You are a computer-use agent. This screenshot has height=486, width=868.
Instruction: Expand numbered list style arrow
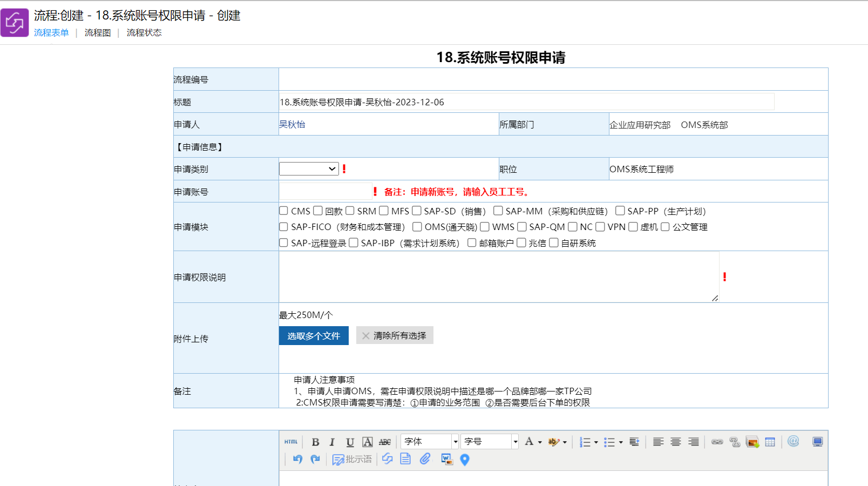(596, 442)
